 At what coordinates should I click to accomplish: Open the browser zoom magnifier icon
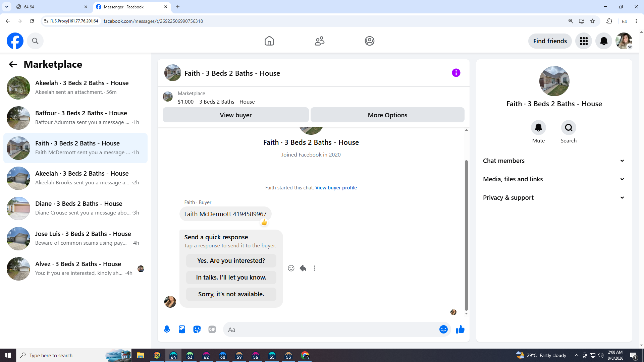coord(571,21)
